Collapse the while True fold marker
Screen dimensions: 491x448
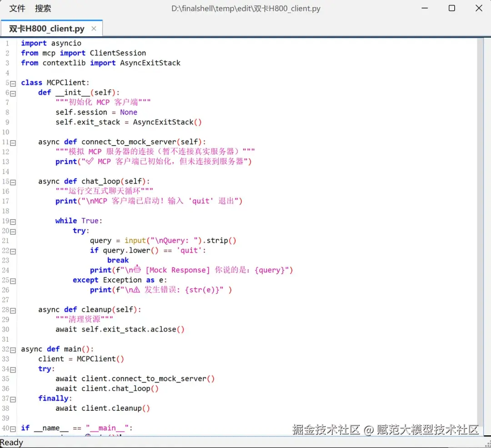13,222
